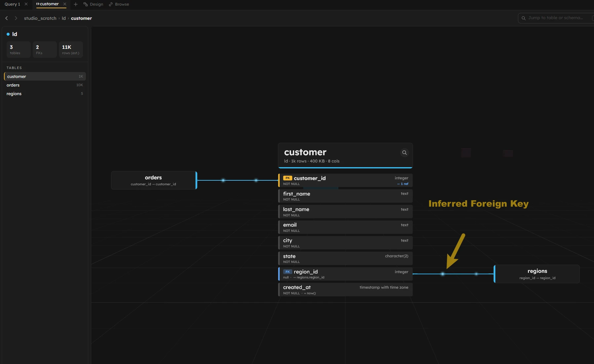Click the 2 FKs stat card
594x364 pixels.
pyautogui.click(x=45, y=50)
